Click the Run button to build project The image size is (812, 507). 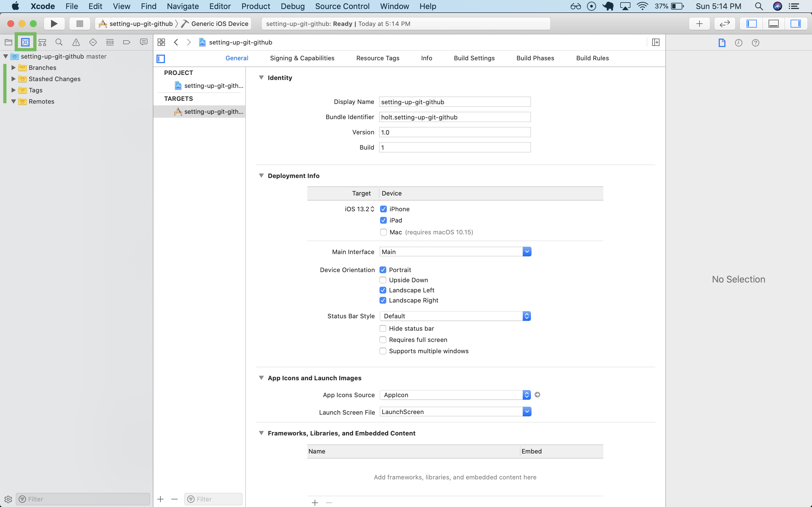pos(54,23)
